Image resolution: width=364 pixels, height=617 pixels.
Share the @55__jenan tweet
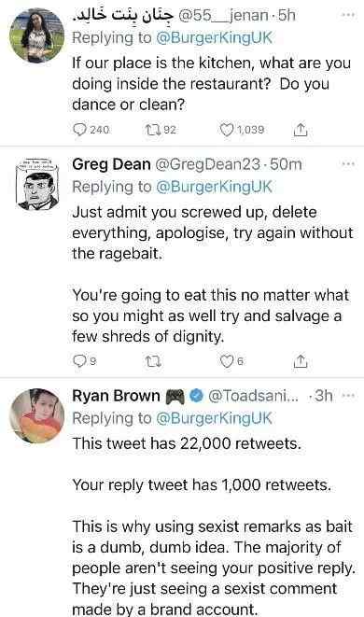coord(301,129)
